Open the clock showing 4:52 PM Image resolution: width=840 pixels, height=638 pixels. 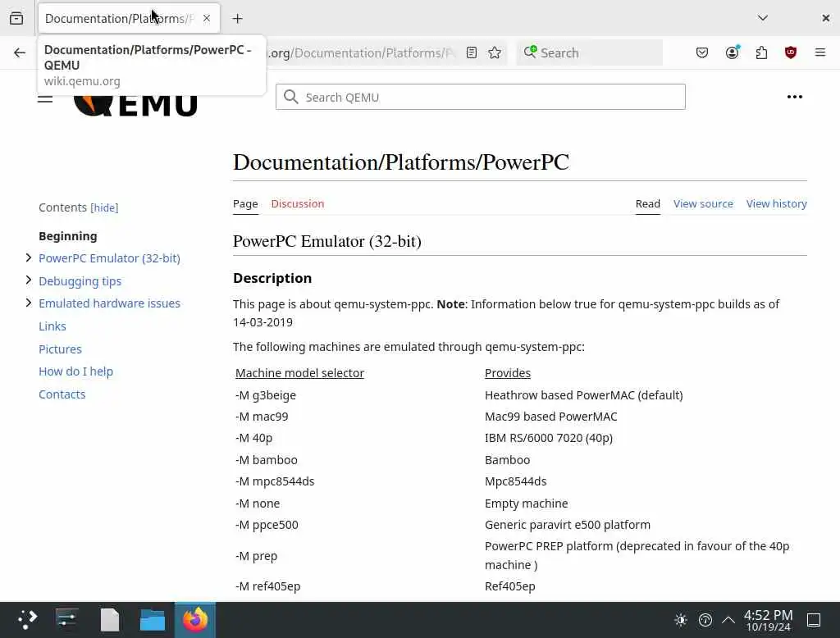tap(768, 620)
